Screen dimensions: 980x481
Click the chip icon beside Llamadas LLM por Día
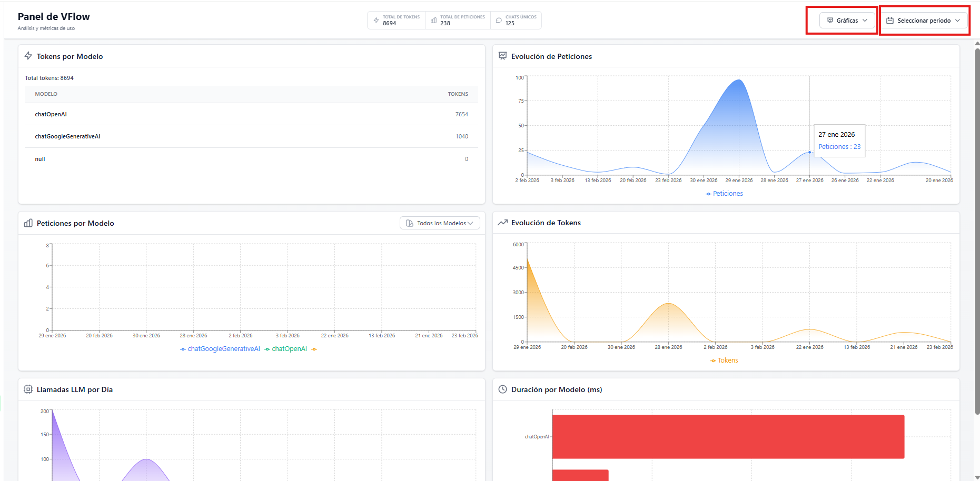pos(28,389)
